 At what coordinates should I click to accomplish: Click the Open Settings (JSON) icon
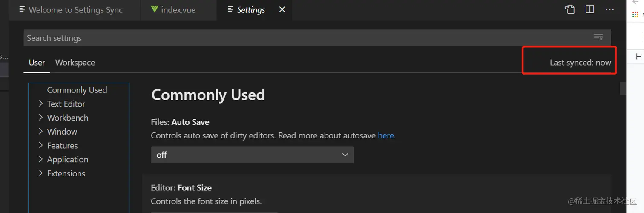click(569, 9)
